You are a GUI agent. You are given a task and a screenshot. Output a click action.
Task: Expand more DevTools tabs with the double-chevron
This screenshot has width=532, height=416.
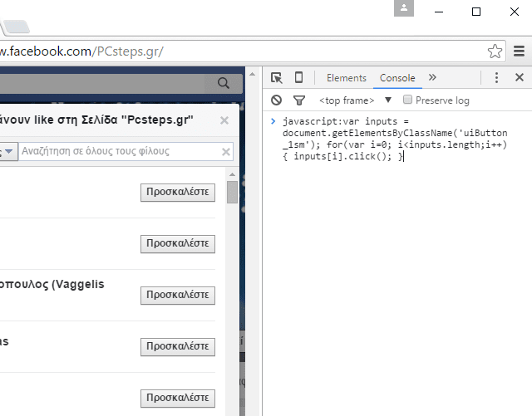(x=432, y=77)
